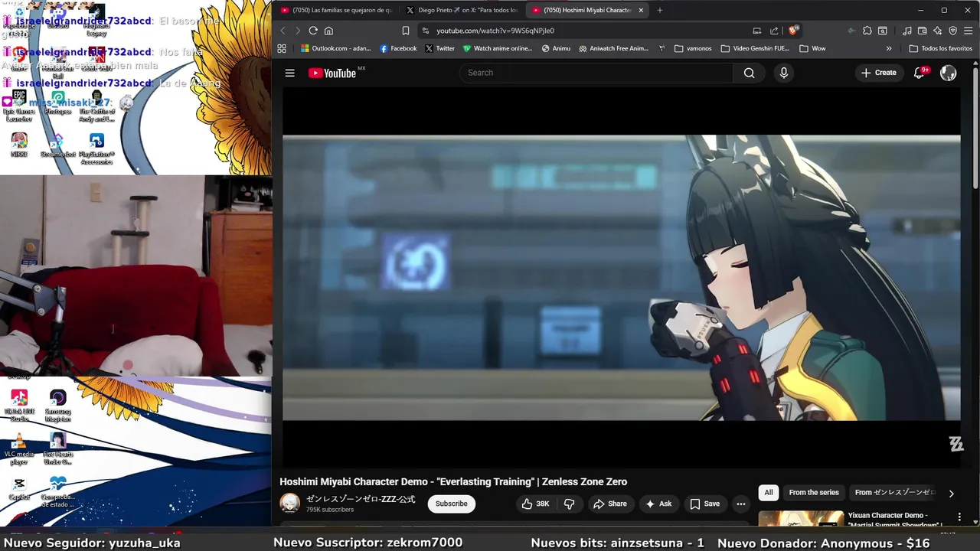Screen dimensions: 980x551
Task: Open the vamonos bookmarks folder
Action: (693, 48)
